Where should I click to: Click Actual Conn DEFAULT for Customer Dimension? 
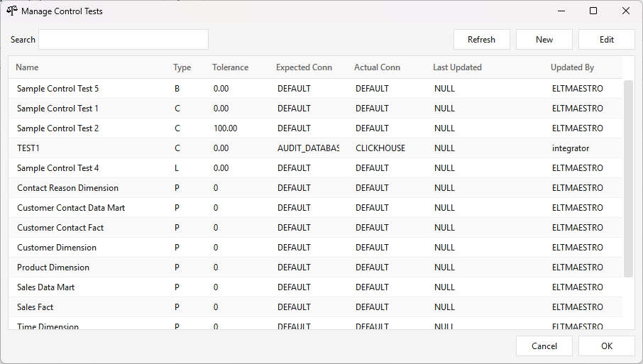[x=372, y=248]
